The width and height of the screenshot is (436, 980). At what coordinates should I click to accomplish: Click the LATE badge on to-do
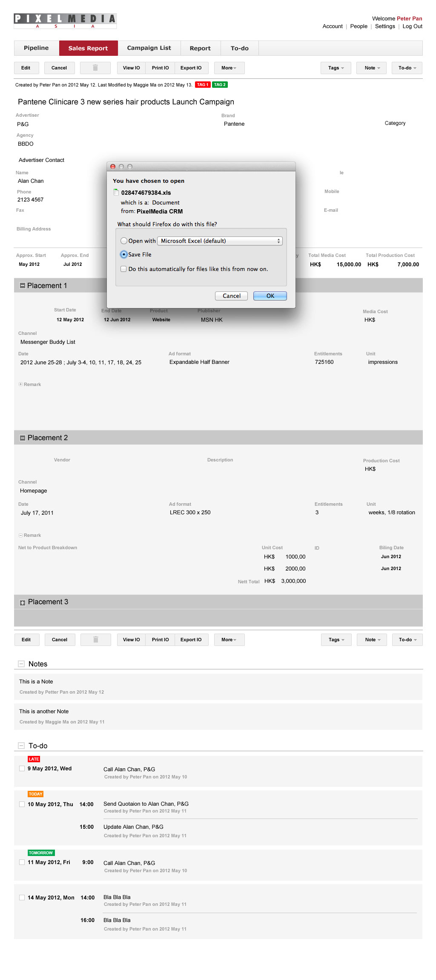click(x=34, y=759)
